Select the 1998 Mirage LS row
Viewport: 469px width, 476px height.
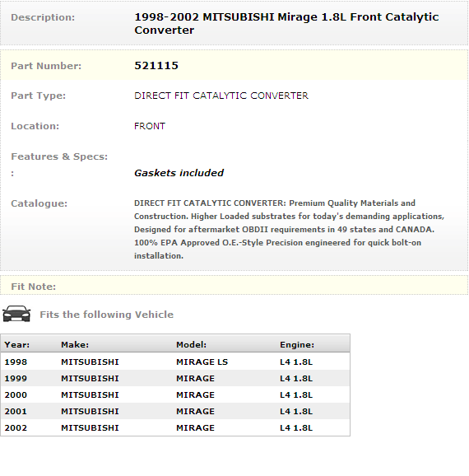click(x=175, y=362)
